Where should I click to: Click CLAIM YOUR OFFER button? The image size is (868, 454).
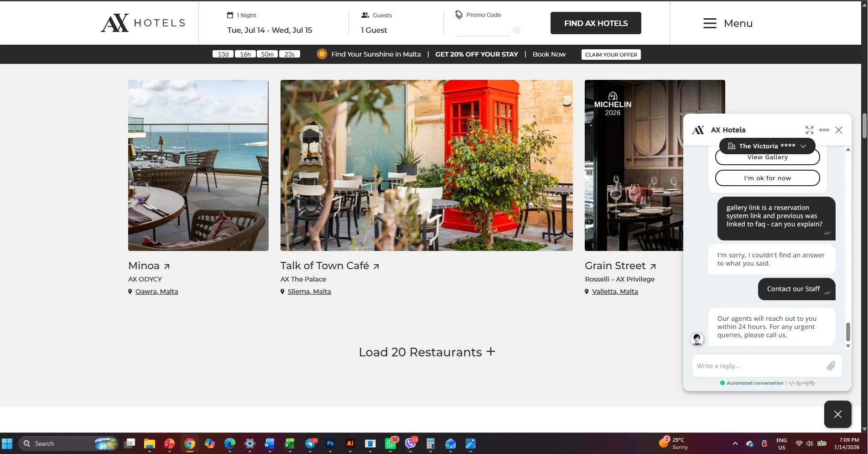click(x=611, y=54)
